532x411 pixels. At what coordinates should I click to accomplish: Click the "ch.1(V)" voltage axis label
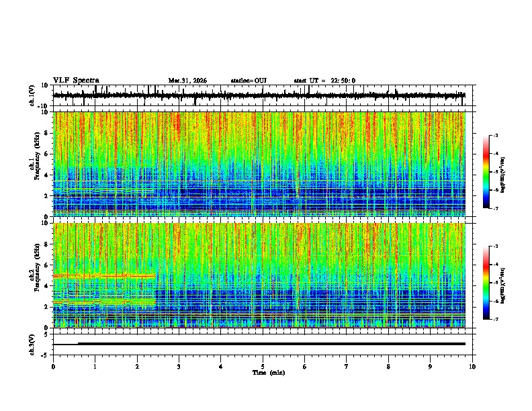[x=32, y=95]
